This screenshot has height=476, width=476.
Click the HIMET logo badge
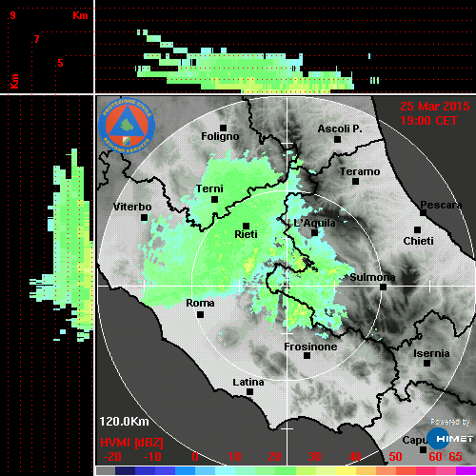[450, 439]
